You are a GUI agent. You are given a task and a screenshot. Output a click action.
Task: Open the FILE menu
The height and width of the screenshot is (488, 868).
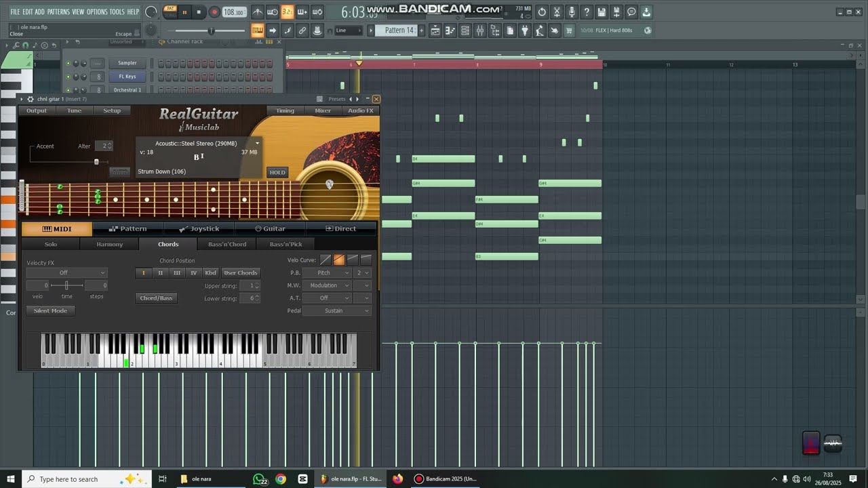(15, 12)
